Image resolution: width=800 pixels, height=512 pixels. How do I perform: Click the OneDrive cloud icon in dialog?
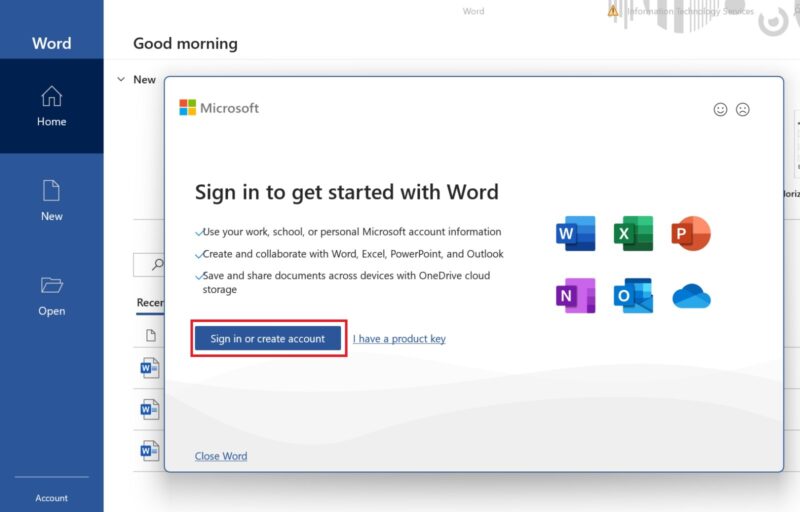click(691, 296)
